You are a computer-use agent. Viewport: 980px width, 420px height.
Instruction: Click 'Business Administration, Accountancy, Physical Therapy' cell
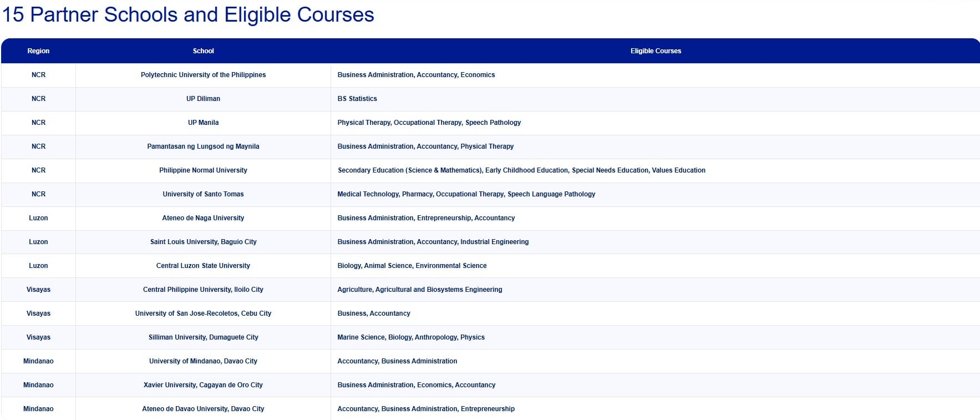656,146
